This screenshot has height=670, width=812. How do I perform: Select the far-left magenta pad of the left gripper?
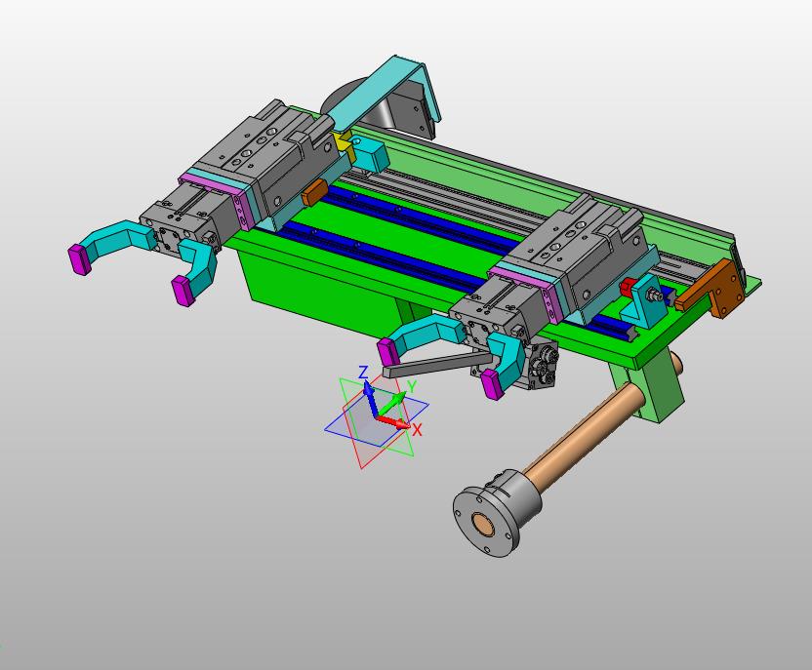(x=80, y=258)
